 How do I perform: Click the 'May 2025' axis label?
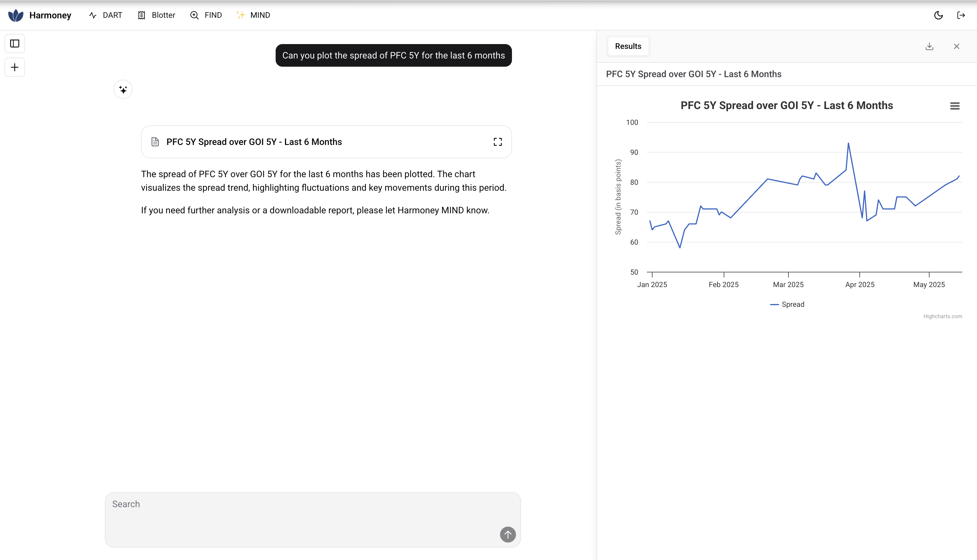coord(929,285)
